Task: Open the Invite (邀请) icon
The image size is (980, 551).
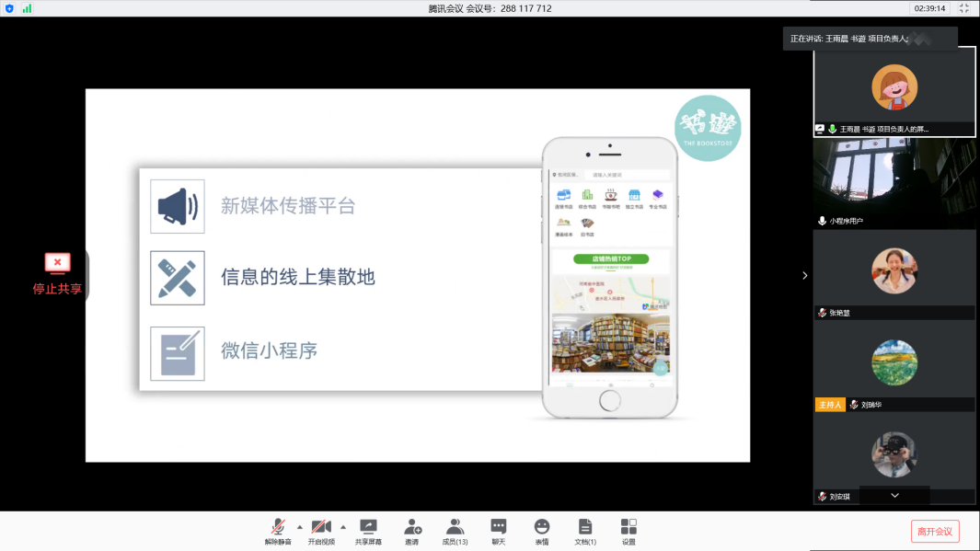Action: coord(412,528)
